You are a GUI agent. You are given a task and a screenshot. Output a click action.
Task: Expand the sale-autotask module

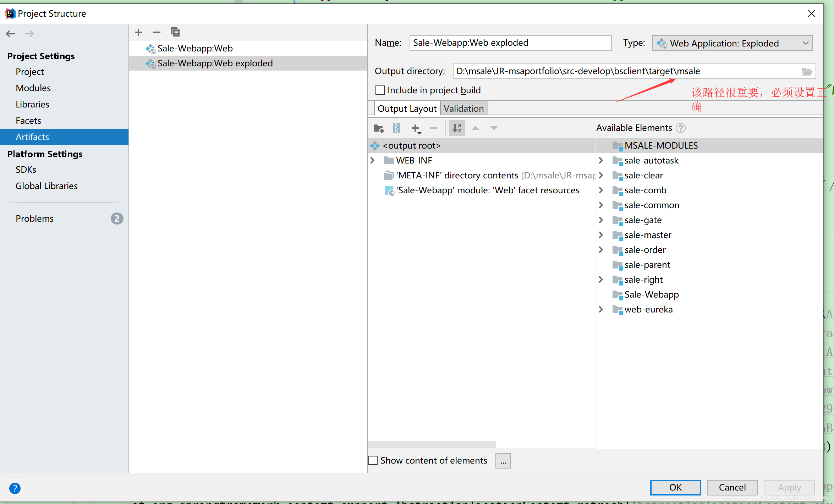pos(601,161)
